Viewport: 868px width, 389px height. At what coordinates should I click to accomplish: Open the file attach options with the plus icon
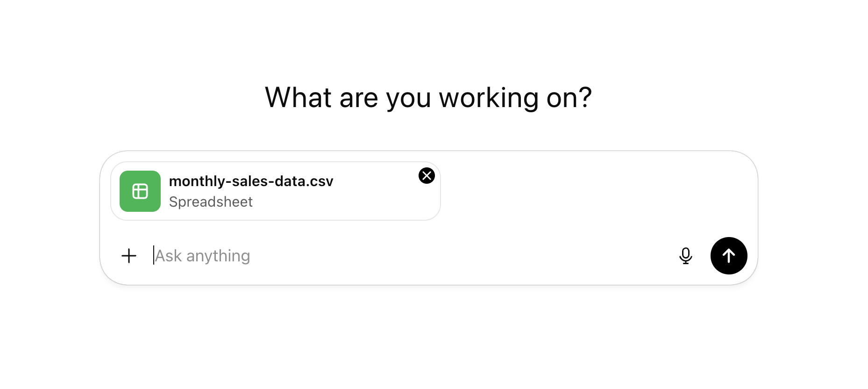point(129,256)
